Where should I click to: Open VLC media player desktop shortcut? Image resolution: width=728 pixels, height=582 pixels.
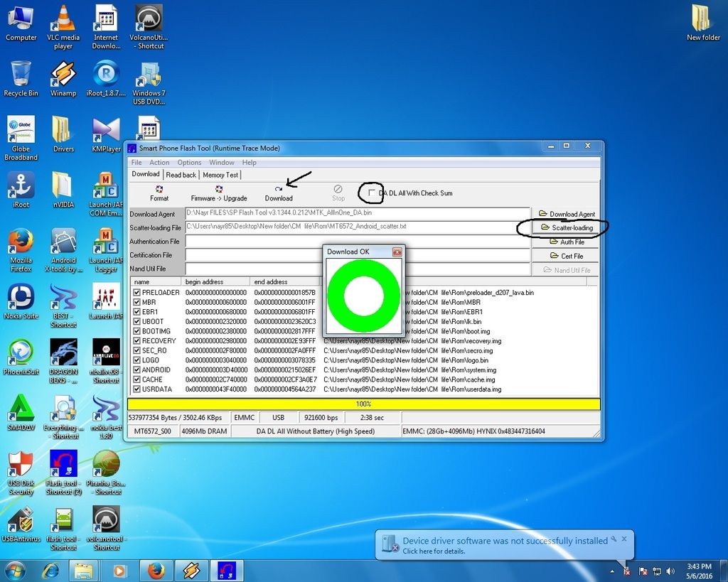63,21
